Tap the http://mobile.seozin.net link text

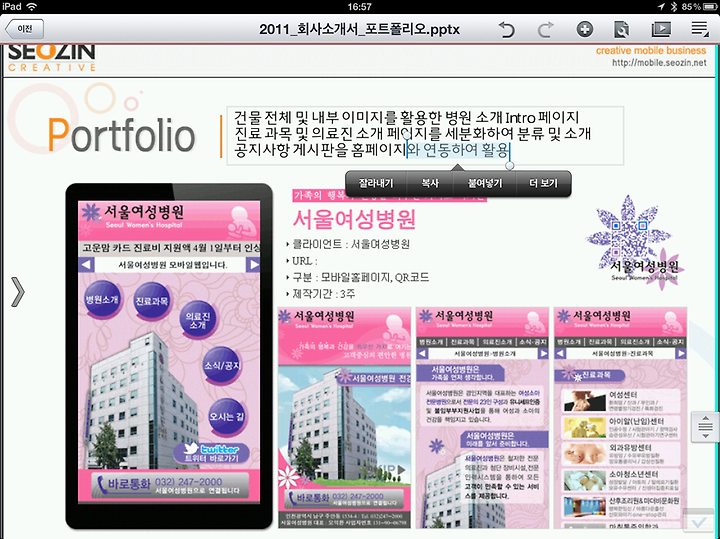[x=659, y=63]
